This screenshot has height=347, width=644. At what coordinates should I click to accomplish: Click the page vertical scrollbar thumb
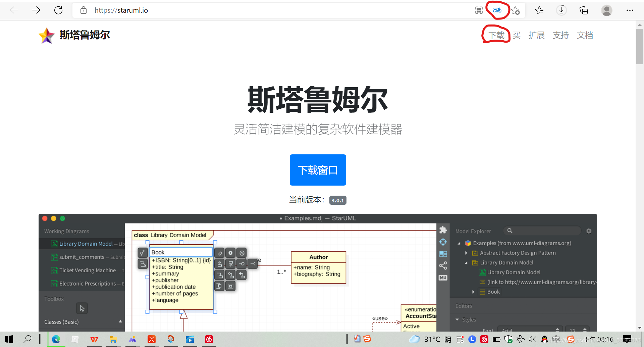(640, 46)
